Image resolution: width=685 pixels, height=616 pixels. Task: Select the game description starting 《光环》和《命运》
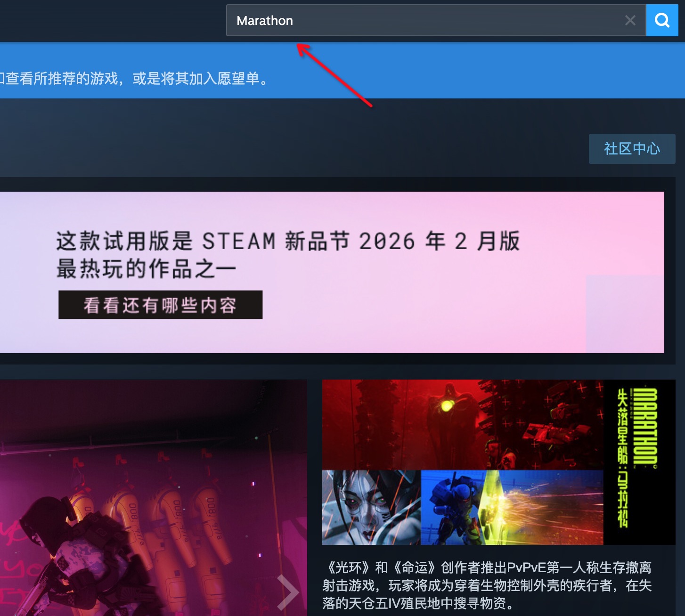487,585
